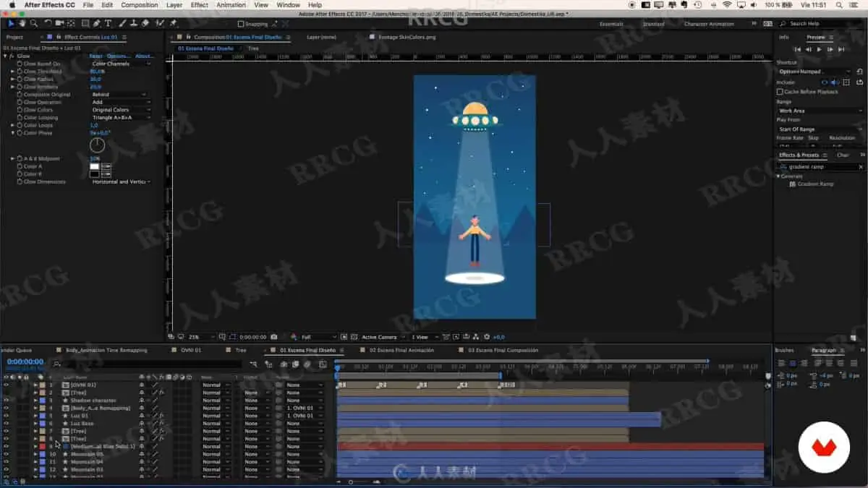Viewport: 868px width, 488px height.
Task: Open Glow Dimensions dropdown
Action: pyautogui.click(x=121, y=181)
